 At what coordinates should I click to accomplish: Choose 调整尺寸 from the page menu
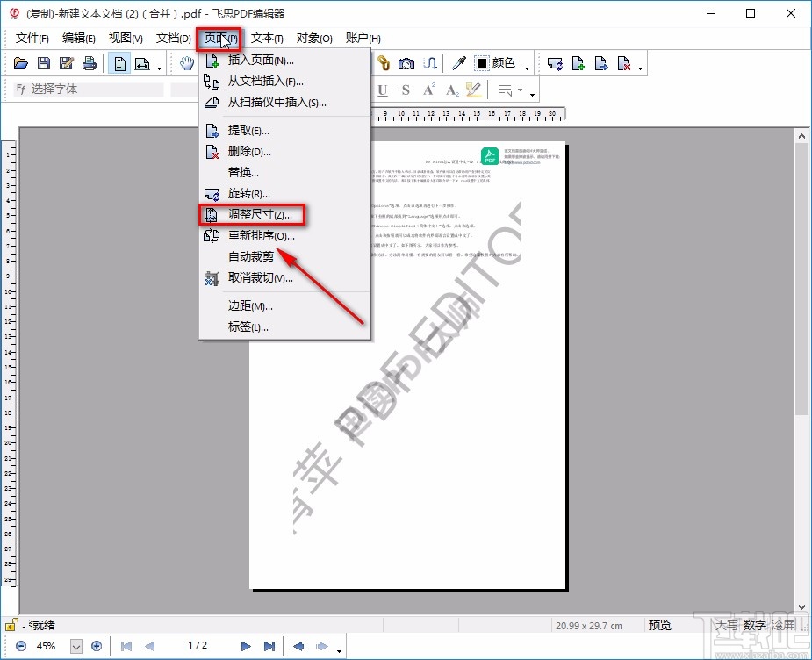tap(284, 214)
